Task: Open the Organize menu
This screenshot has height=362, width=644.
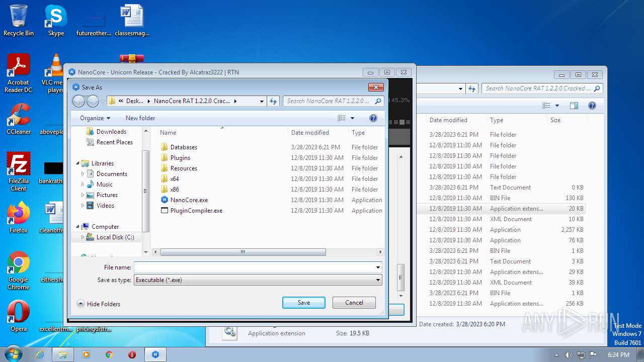Action: [95, 118]
